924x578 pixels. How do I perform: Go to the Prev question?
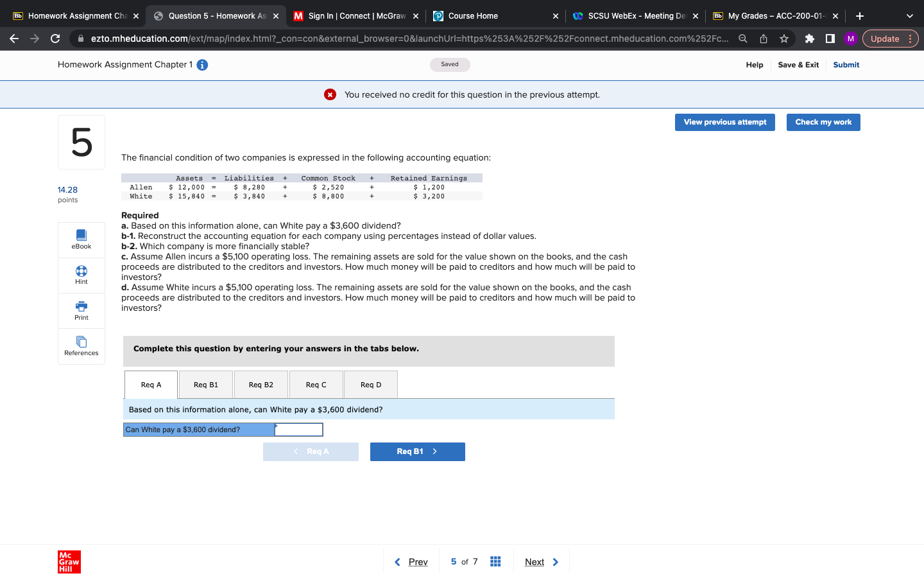point(411,562)
